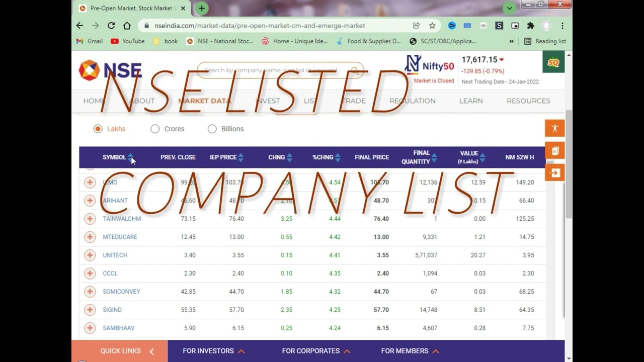Screen dimensions: 644x362
Task: Open Home - Unique Ide bookmark
Action: click(294, 41)
